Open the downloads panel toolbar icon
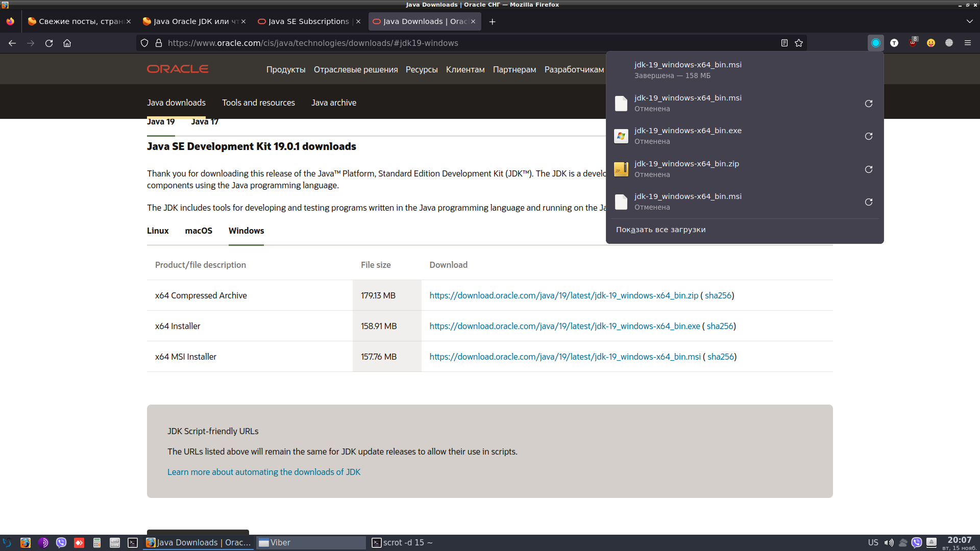The image size is (980, 551). pos(875,43)
